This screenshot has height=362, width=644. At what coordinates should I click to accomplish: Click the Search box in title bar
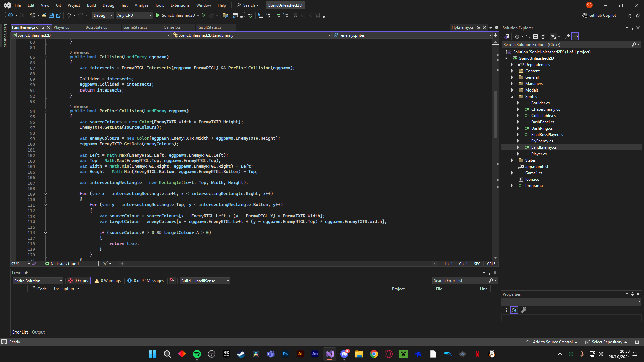(x=248, y=5)
